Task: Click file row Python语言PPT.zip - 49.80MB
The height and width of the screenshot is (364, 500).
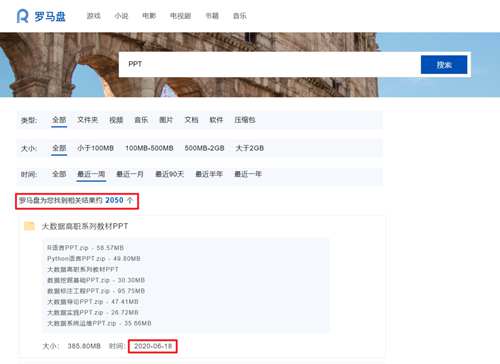Action: (x=94, y=258)
